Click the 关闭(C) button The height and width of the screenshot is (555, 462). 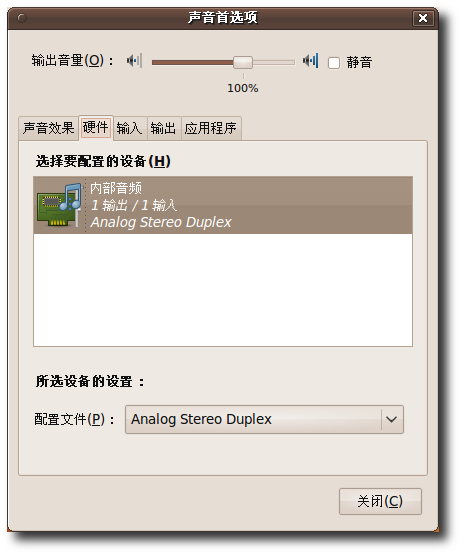[x=380, y=501]
